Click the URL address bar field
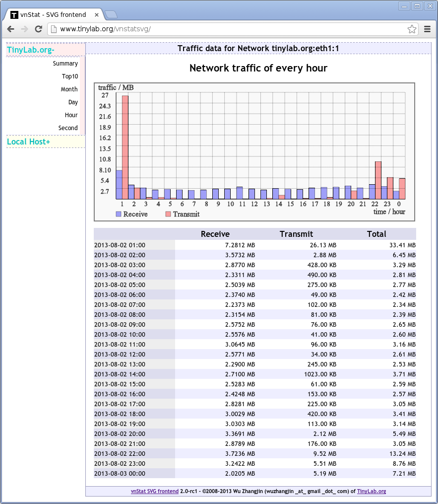Screen dimensions: 438x504 (228, 29)
